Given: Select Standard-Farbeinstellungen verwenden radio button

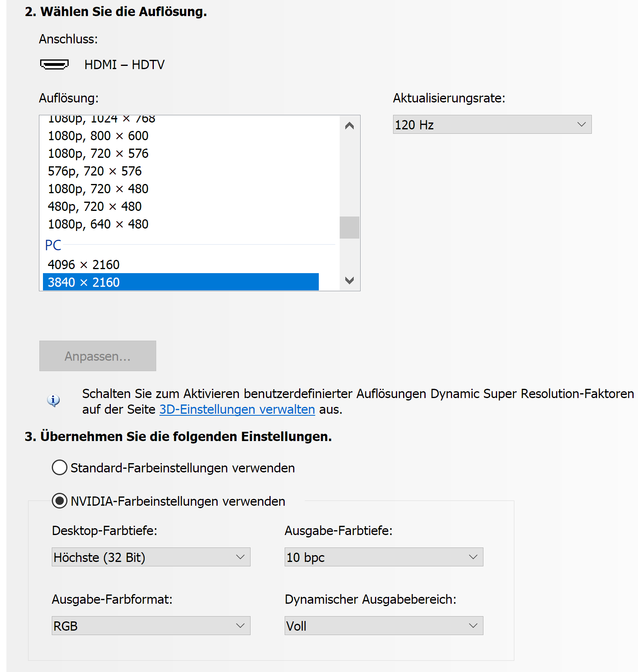Looking at the screenshot, I should coord(59,468).
